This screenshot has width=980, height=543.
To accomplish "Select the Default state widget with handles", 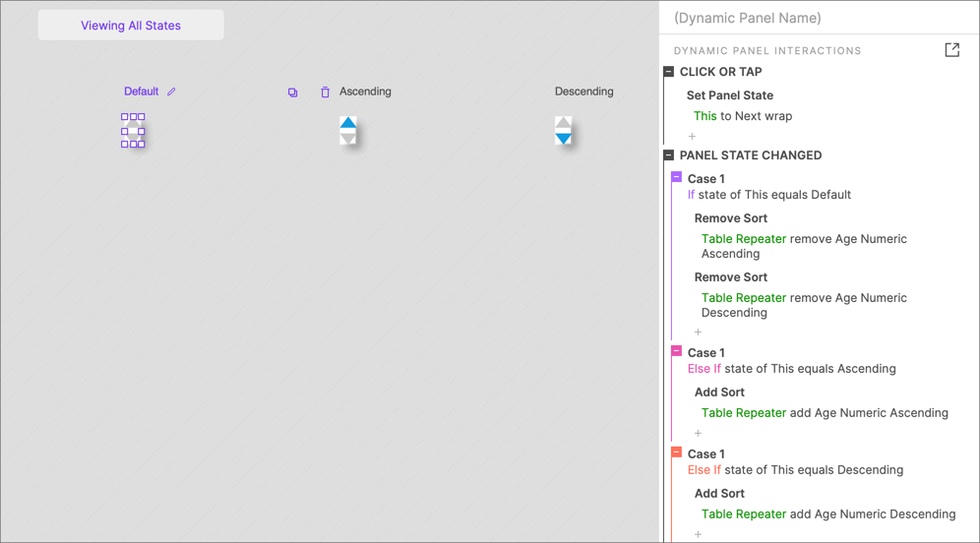I will tap(133, 131).
